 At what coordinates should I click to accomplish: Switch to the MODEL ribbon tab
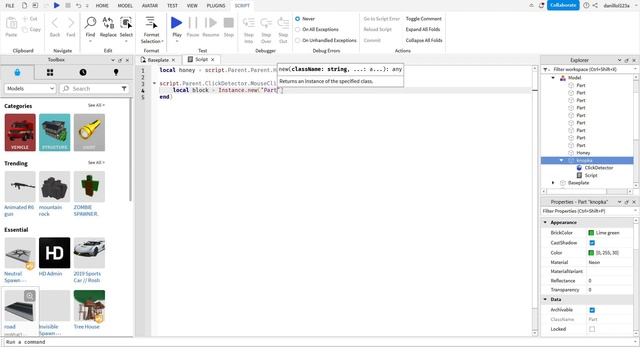[125, 6]
